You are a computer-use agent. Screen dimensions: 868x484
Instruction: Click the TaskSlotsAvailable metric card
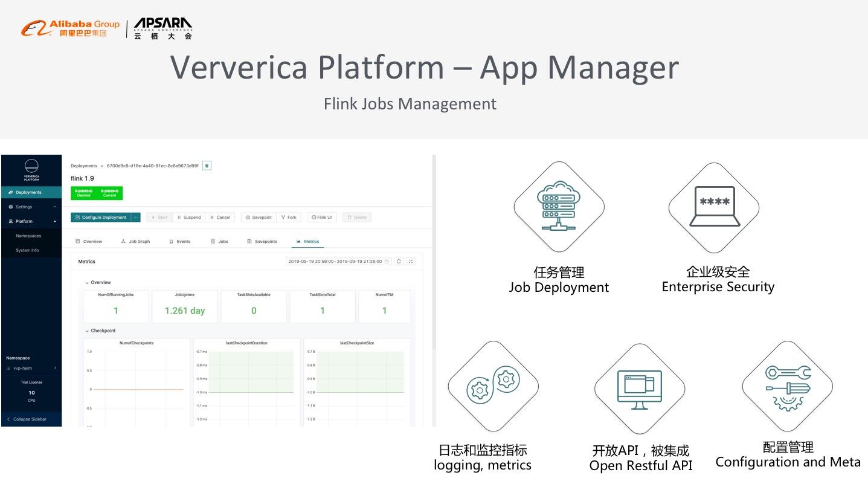coord(254,306)
